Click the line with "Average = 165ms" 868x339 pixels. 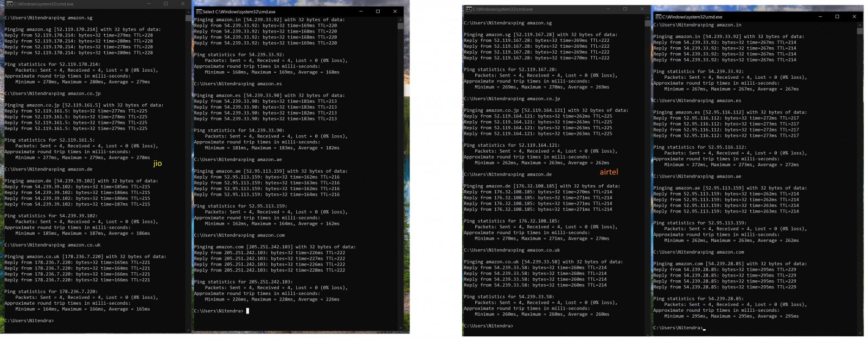(x=82, y=309)
